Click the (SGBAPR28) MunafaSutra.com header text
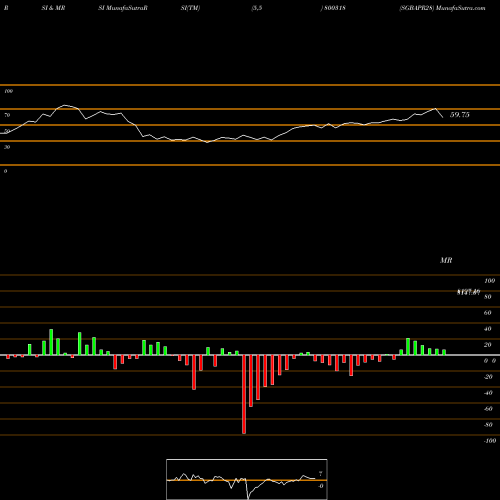Image resolution: width=500 pixels, height=500 pixels. click(442, 8)
